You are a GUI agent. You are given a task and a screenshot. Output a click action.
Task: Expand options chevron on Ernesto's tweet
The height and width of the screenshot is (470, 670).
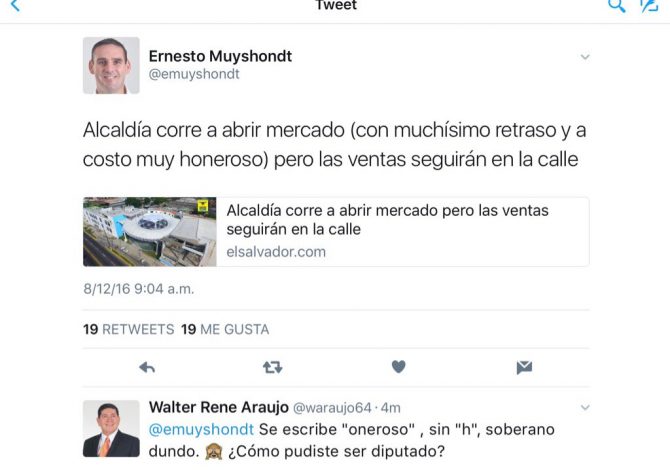pyautogui.click(x=585, y=57)
